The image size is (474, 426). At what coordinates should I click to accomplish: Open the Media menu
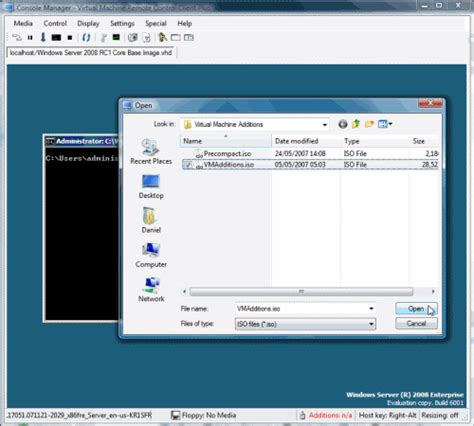[23, 23]
